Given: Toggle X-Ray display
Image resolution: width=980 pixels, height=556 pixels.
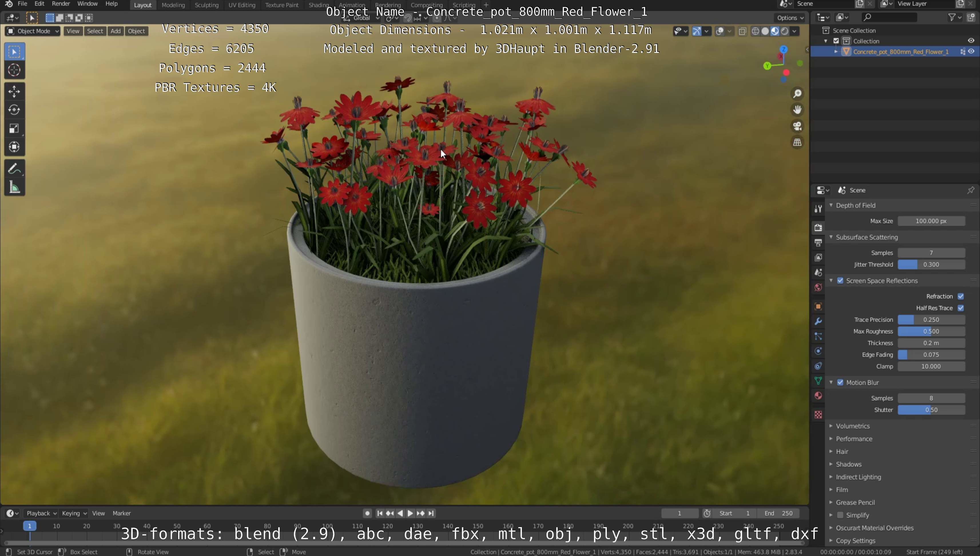Looking at the screenshot, I should tap(742, 31).
